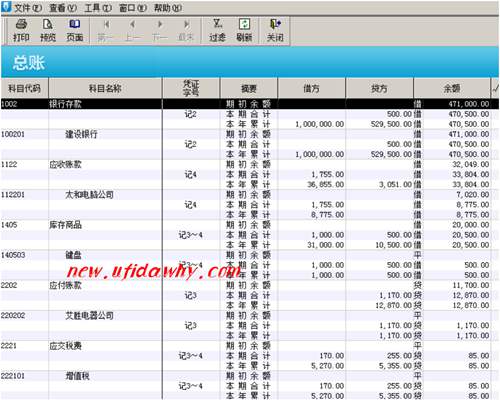Viewport: 500px width, 402px height.
Task: Click the 刷新 refresh icon
Action: (244, 31)
